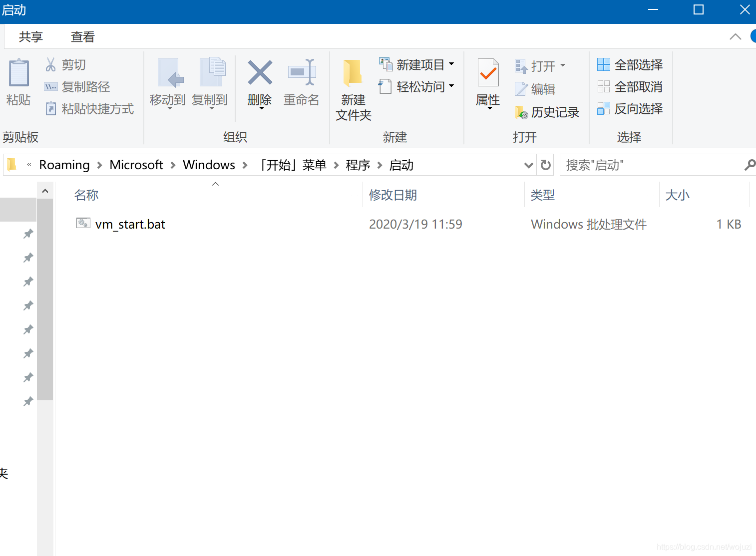Open the 属性 dropdown arrow

pos(490,108)
